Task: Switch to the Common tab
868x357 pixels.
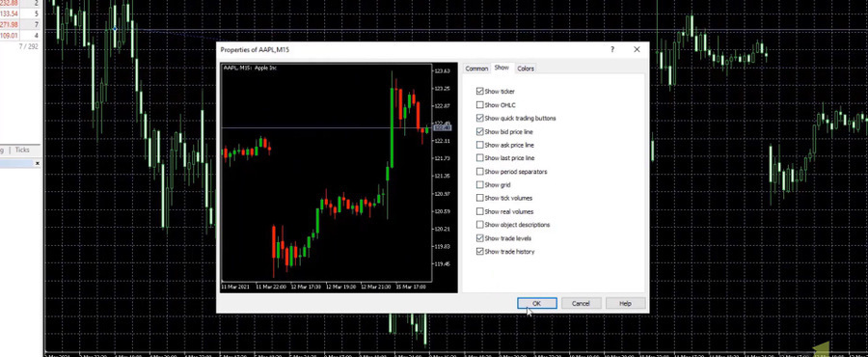Action: (x=476, y=69)
